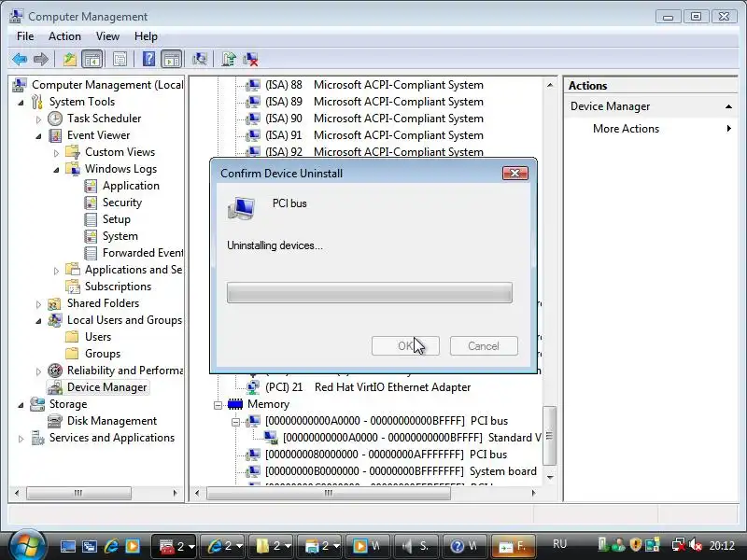Image resolution: width=747 pixels, height=560 pixels.
Task: Click Show Desktop quick launch icon
Action: (x=67, y=546)
